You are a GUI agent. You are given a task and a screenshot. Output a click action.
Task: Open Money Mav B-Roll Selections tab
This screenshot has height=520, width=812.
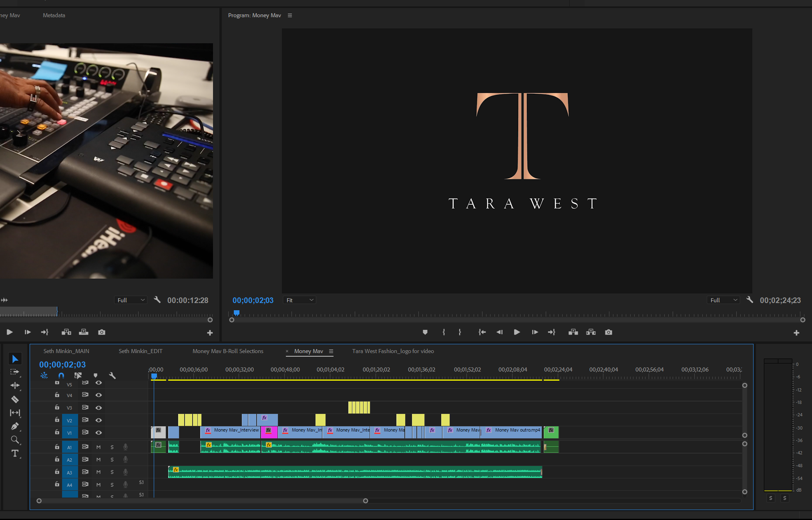point(228,351)
